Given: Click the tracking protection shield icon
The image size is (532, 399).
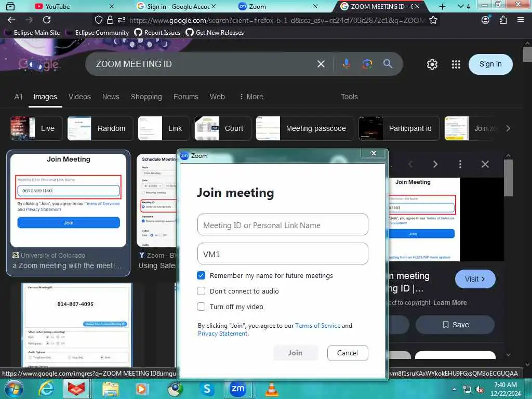Looking at the screenshot, I should point(98,20).
